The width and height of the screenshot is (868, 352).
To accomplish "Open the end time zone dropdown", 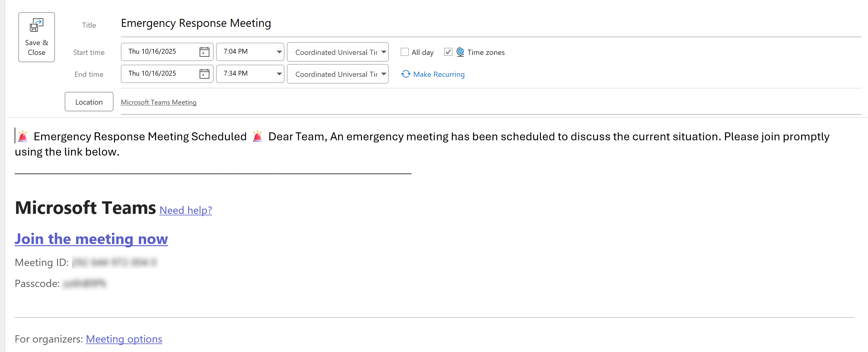I will [338, 74].
